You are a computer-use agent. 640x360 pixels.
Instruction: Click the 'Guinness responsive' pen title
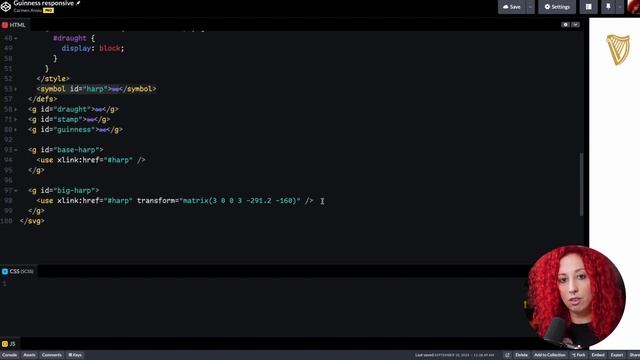click(44, 3)
